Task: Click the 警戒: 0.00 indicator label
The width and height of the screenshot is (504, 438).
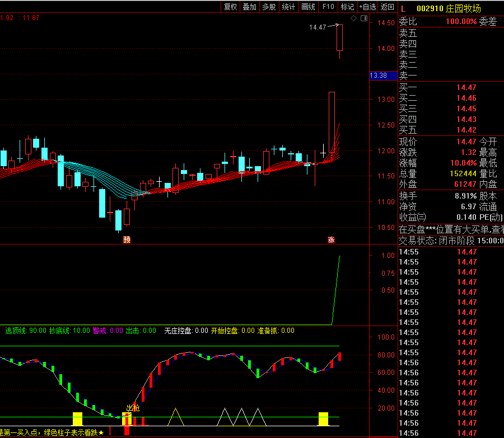Action: pyautogui.click(x=108, y=331)
